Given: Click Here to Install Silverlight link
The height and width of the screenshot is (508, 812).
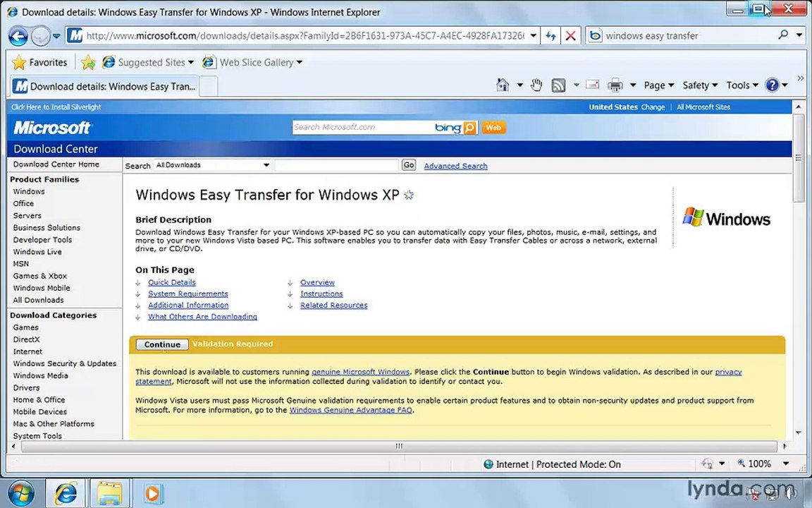Looking at the screenshot, I should pos(56,107).
